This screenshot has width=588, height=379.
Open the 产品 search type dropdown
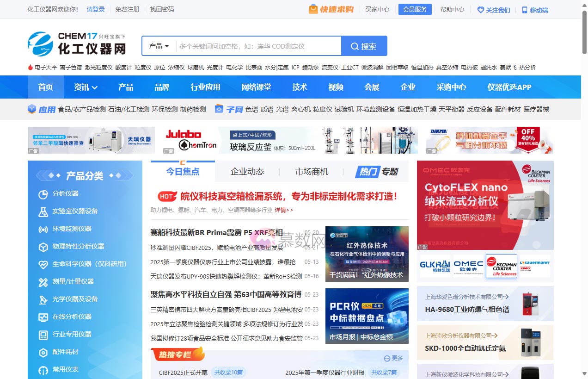click(x=158, y=46)
